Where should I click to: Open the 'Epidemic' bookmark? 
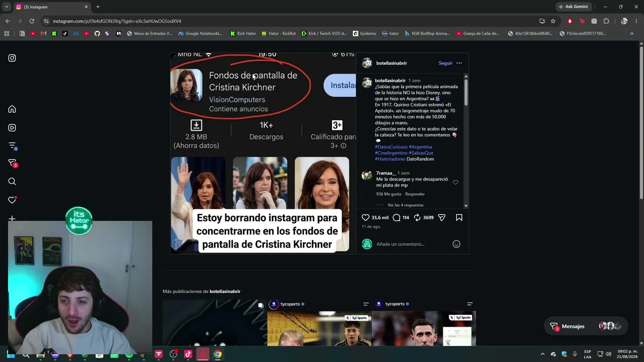(364, 34)
